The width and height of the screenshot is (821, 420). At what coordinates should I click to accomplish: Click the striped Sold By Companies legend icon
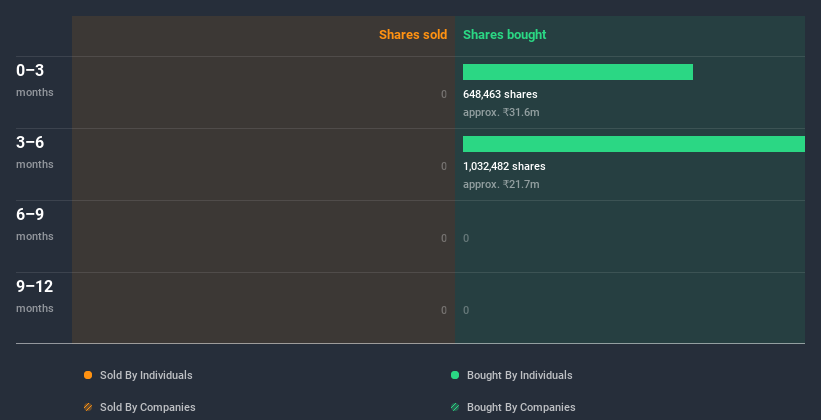click(x=88, y=407)
